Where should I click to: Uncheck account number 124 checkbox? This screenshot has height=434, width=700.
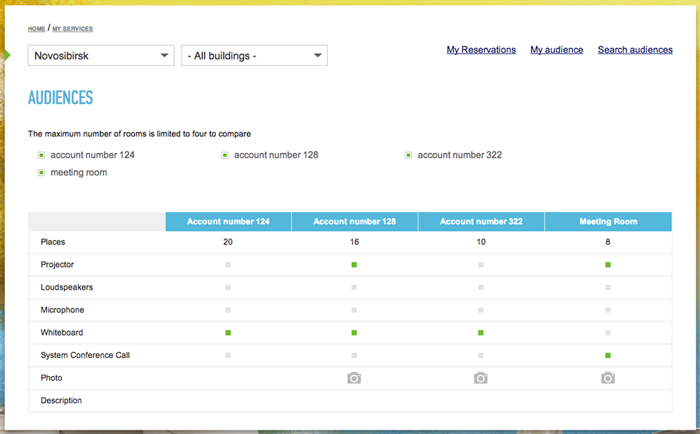tap(41, 155)
